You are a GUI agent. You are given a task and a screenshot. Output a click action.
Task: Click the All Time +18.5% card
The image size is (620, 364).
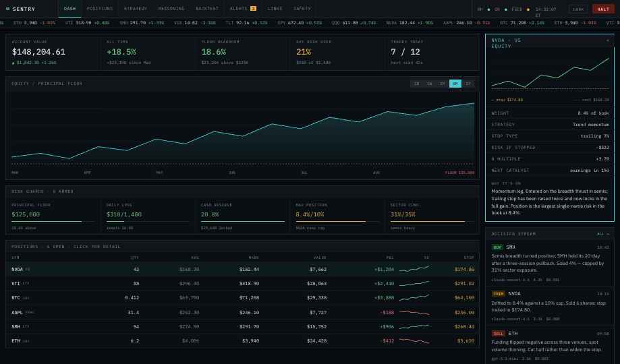(148, 52)
